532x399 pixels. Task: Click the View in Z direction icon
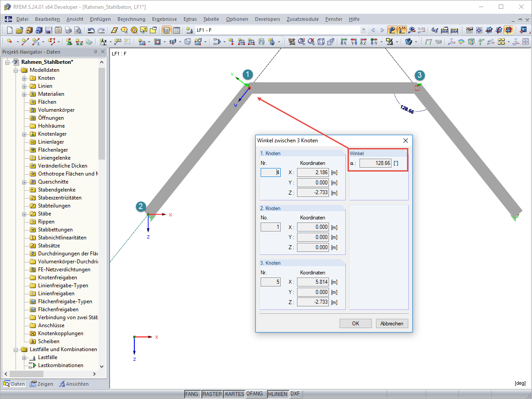[363, 42]
